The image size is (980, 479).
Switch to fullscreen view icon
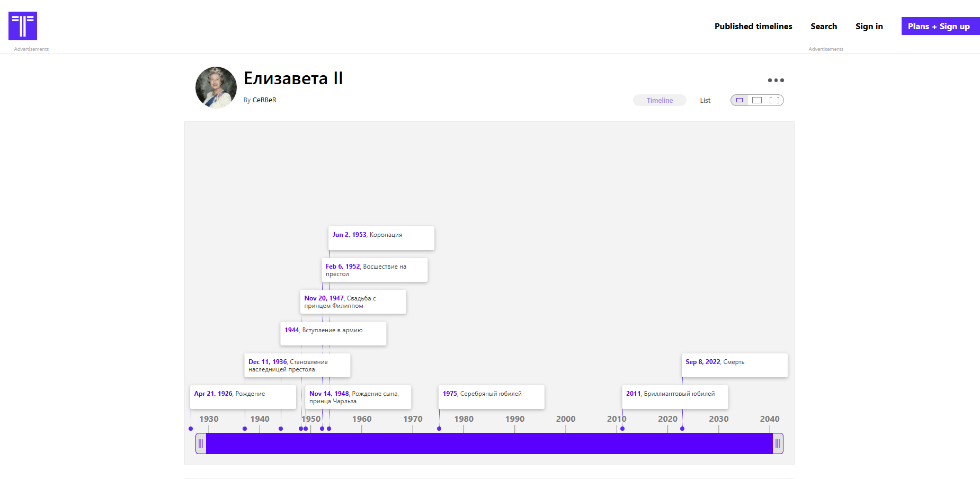pyautogui.click(x=774, y=100)
